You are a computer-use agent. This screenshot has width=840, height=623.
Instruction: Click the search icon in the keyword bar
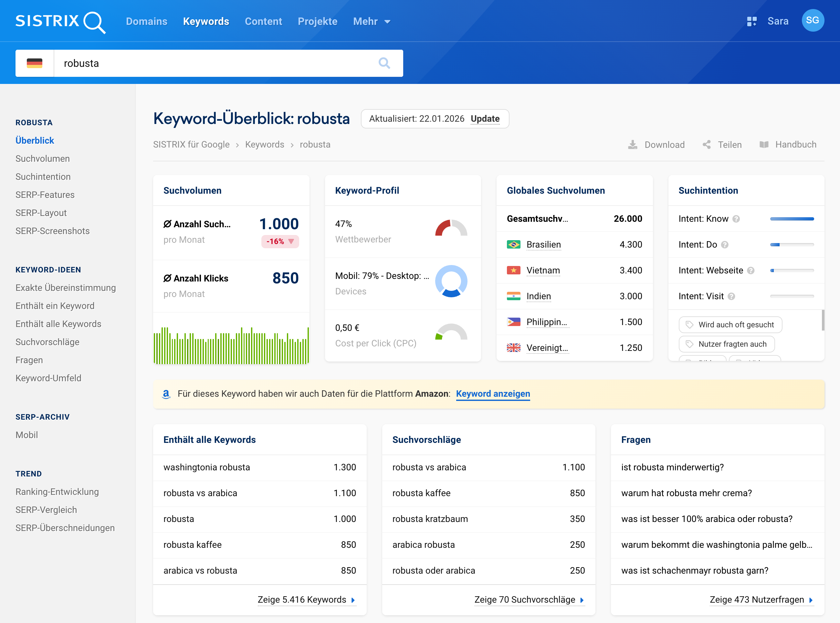384,63
